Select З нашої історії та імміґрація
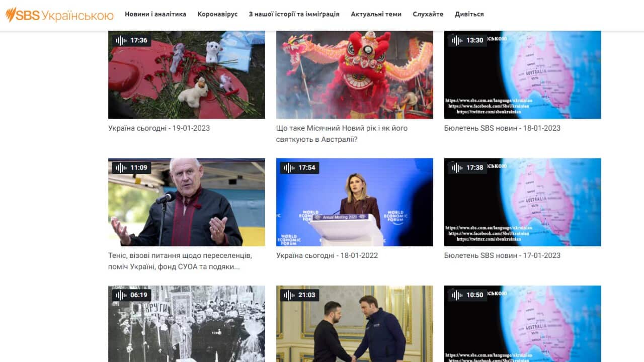Image resolution: width=644 pixels, height=362 pixels. pyautogui.click(x=293, y=14)
